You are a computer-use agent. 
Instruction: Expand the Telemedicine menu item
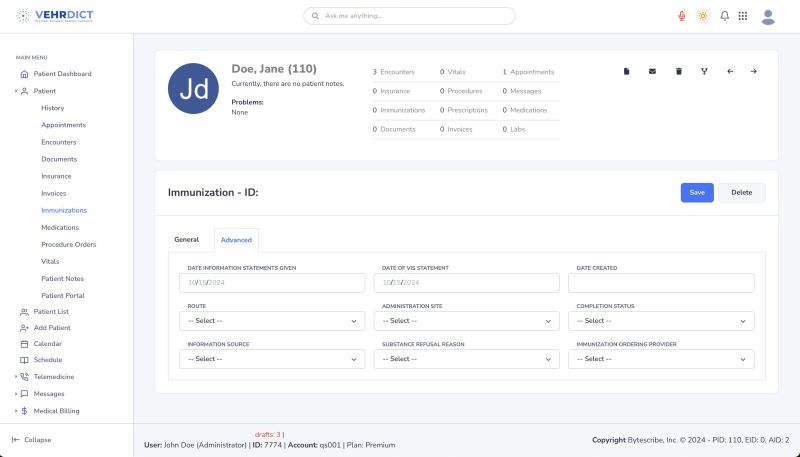tap(54, 377)
